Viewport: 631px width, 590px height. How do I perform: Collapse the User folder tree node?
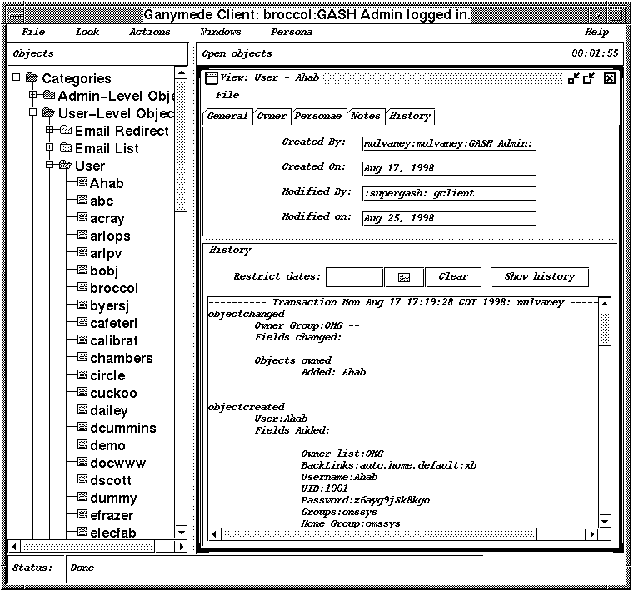point(49,165)
